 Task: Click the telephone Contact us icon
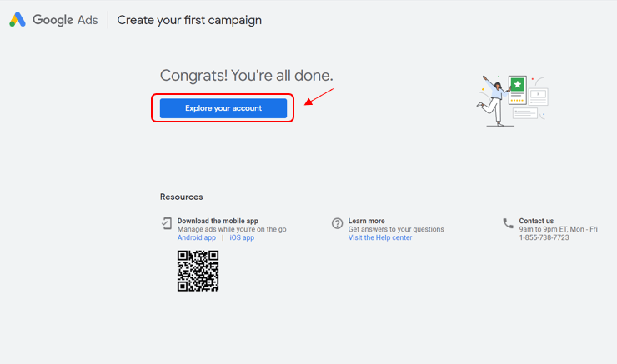point(508,223)
